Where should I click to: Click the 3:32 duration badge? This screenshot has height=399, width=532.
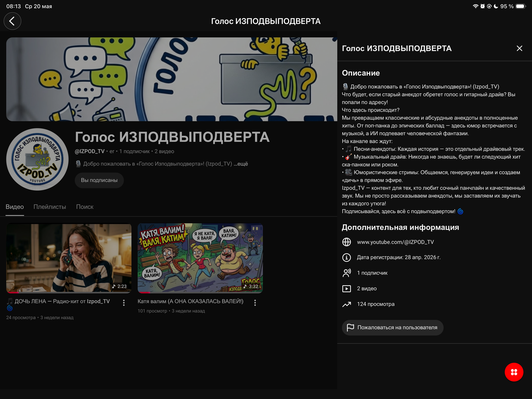(251, 286)
